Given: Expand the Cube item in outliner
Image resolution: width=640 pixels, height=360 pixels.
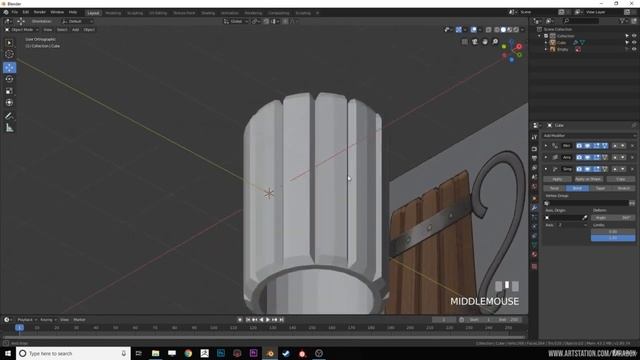Looking at the screenshot, I should pyautogui.click(x=546, y=42).
